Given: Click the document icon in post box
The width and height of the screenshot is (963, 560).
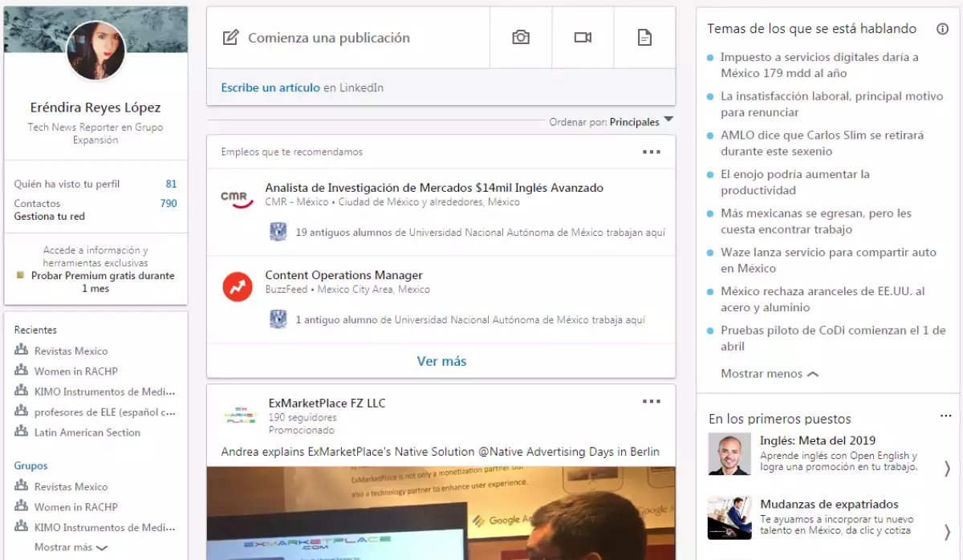Looking at the screenshot, I should 644,38.
